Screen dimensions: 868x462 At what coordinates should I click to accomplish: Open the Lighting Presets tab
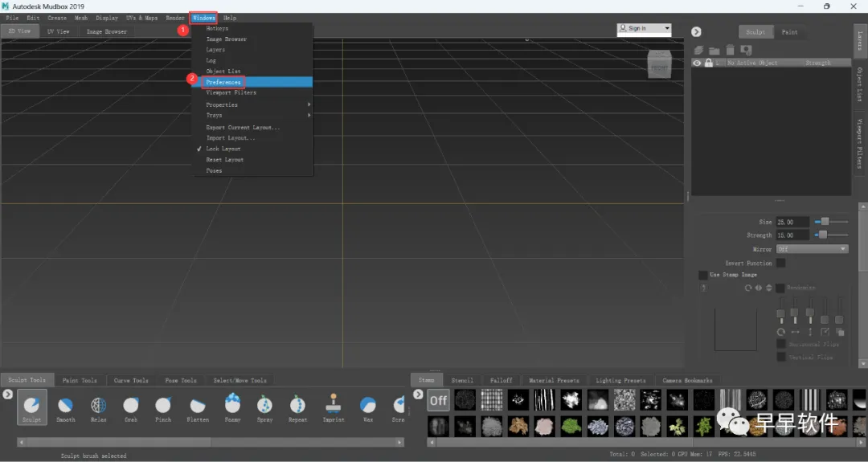(x=620, y=380)
